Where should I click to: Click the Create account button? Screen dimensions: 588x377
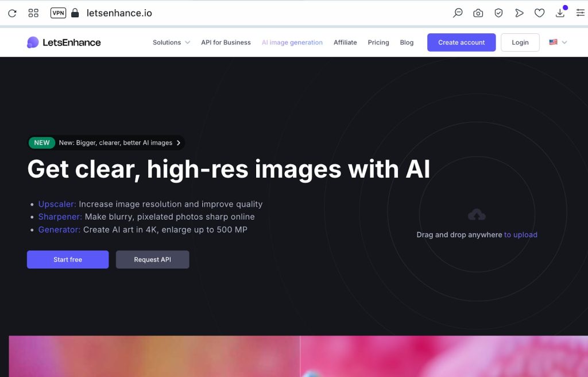tap(461, 42)
